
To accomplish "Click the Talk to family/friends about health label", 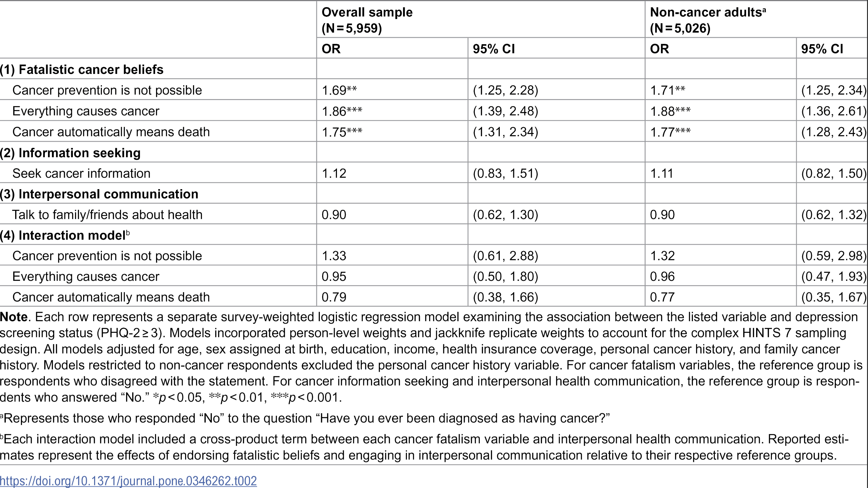I will (x=107, y=215).
